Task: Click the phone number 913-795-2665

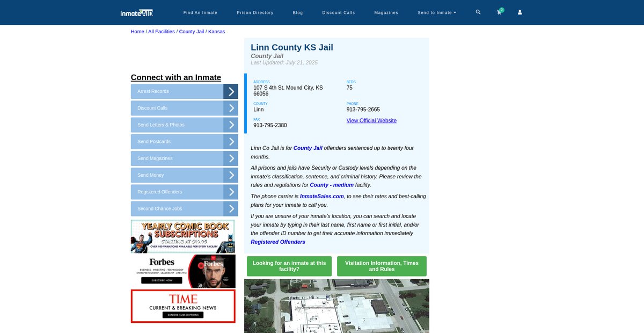Action: (x=363, y=110)
